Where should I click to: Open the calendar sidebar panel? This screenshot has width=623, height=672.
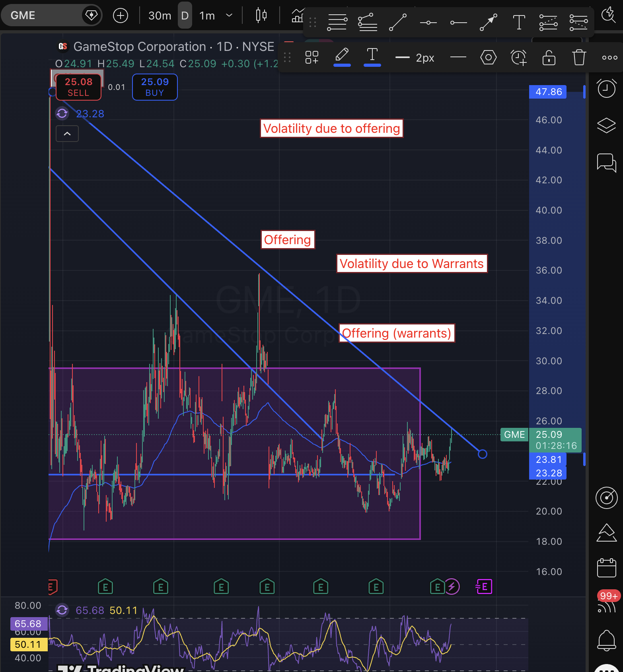(607, 567)
